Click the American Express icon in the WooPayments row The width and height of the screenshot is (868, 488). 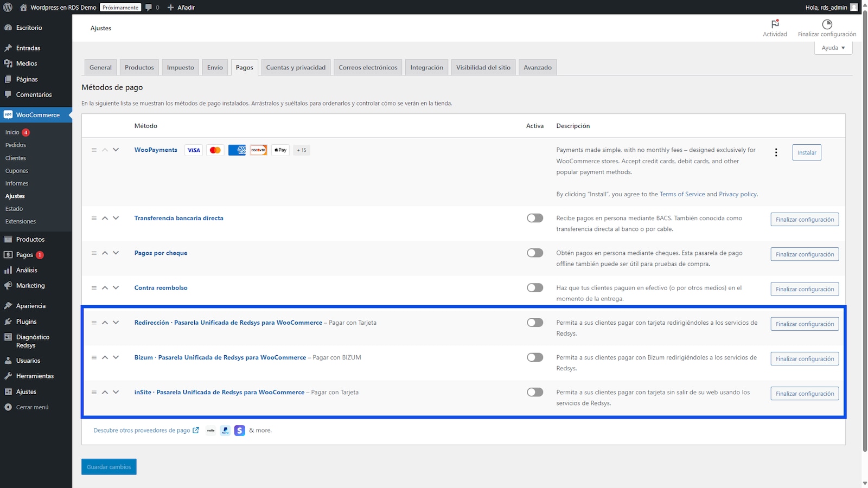click(x=237, y=150)
